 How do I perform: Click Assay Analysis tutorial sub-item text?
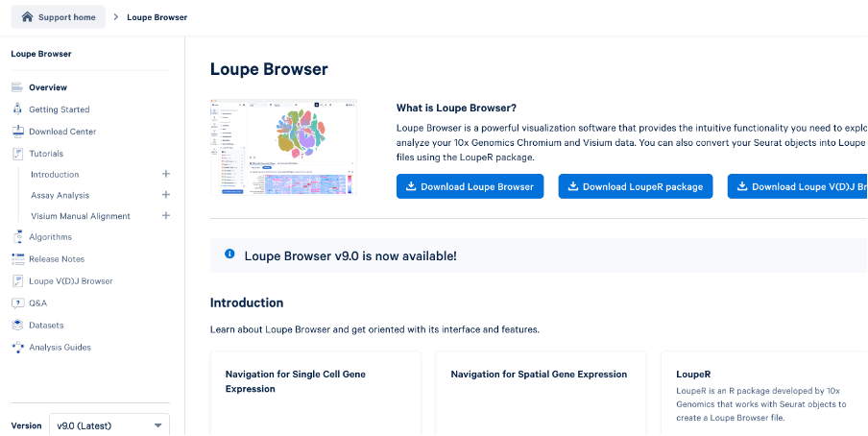[x=60, y=195]
